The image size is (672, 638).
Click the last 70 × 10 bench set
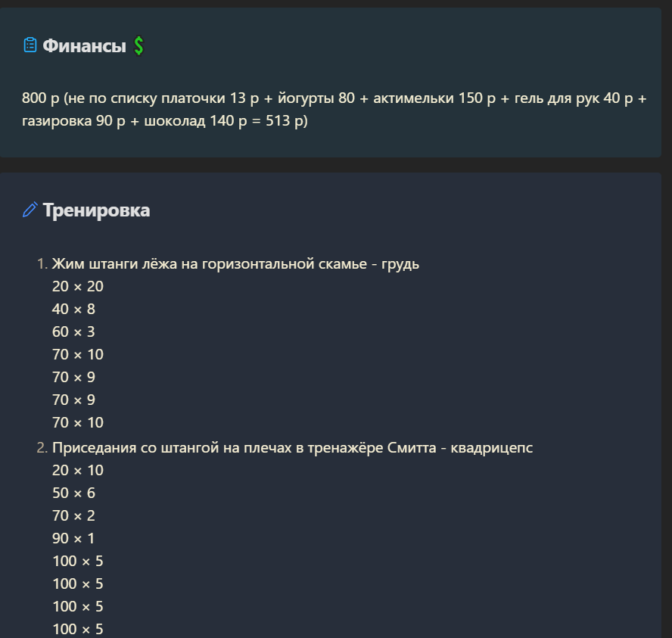click(78, 422)
